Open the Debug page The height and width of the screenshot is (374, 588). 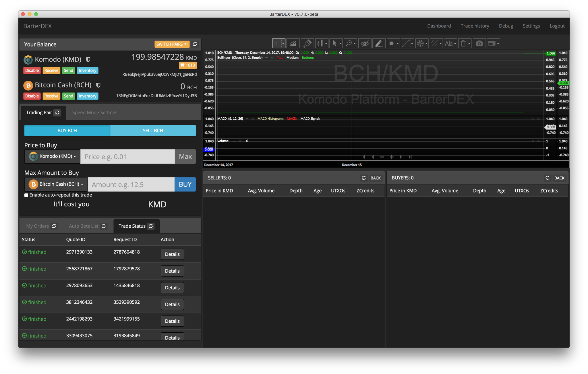(x=506, y=26)
